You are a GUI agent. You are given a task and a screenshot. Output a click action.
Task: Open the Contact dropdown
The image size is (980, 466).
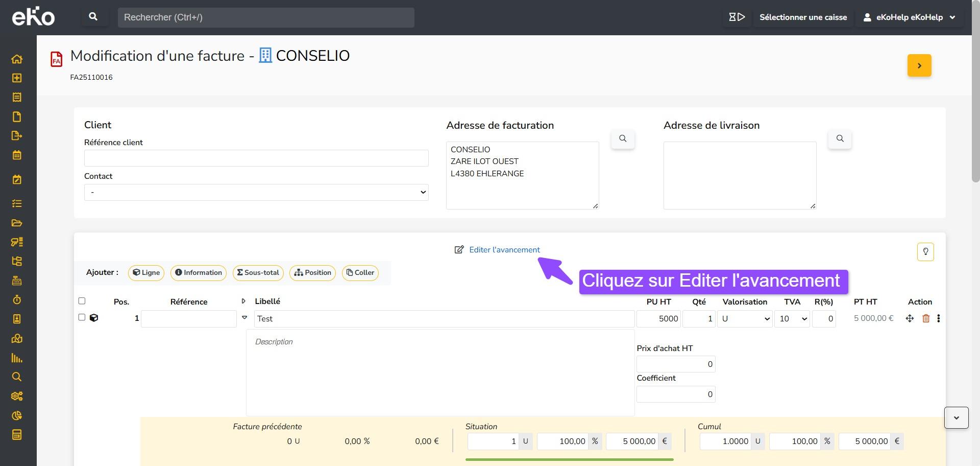256,192
